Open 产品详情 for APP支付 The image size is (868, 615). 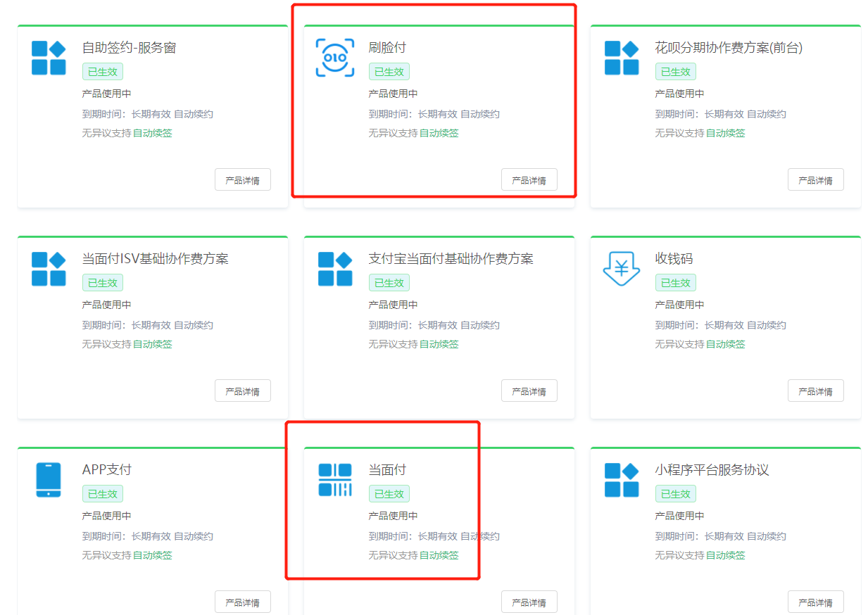(243, 602)
